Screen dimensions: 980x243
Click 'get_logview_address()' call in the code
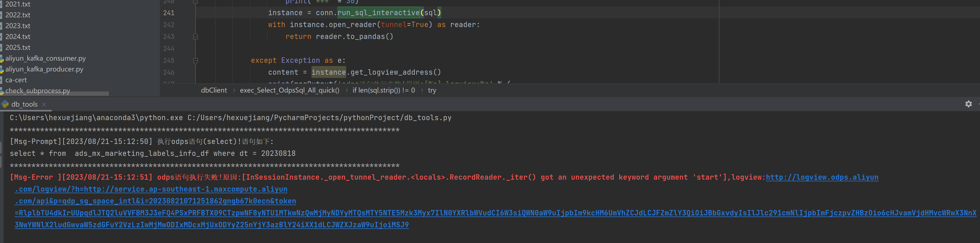point(396,72)
